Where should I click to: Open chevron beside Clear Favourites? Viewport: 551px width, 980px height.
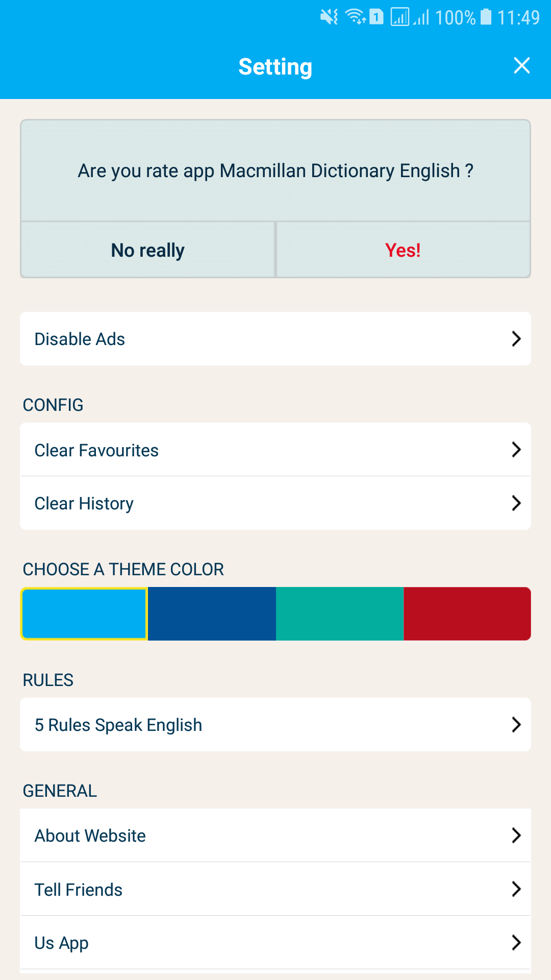pos(516,450)
